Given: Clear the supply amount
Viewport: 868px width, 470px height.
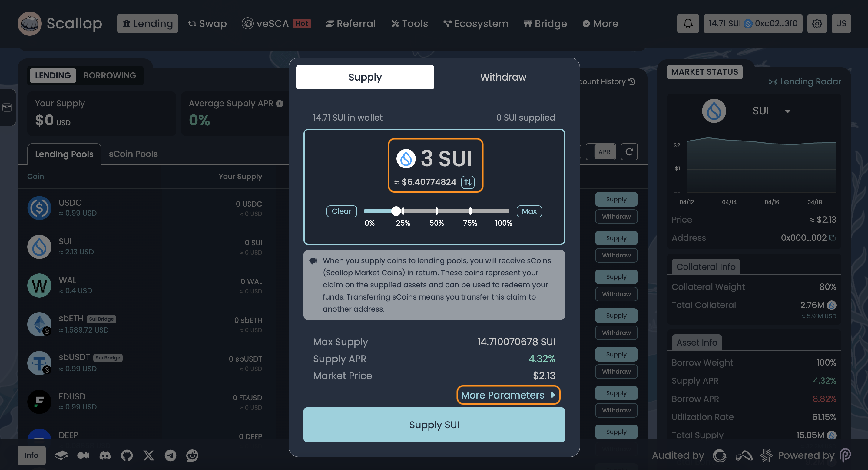Looking at the screenshot, I should click(341, 211).
